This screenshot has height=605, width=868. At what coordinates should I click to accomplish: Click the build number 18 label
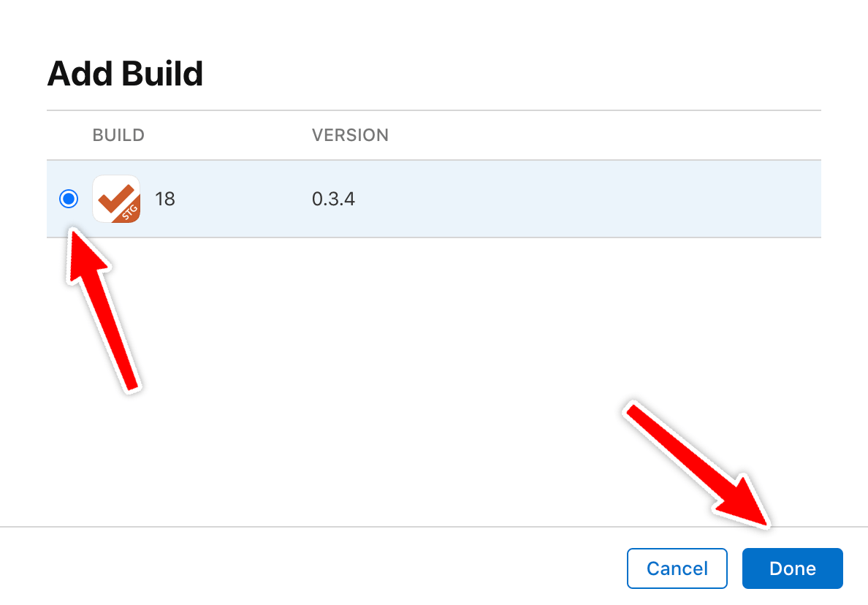165,199
